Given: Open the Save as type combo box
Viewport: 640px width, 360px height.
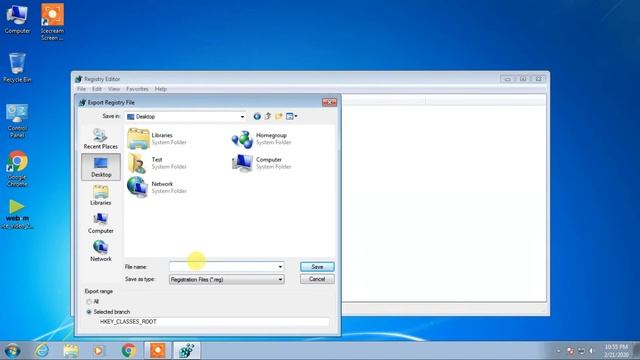Looking at the screenshot, I should coord(227,280).
